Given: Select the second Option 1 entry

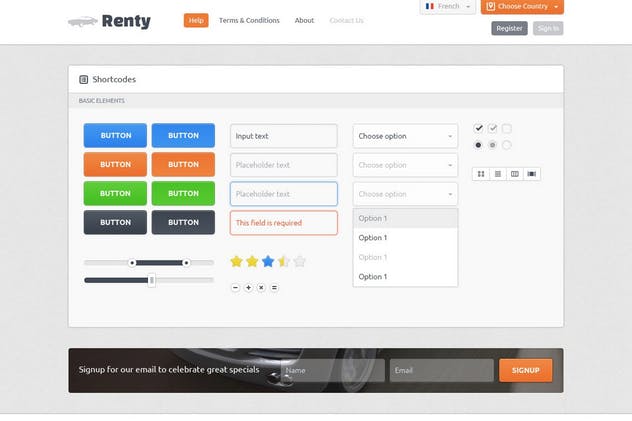Looking at the screenshot, I should click(405, 238).
